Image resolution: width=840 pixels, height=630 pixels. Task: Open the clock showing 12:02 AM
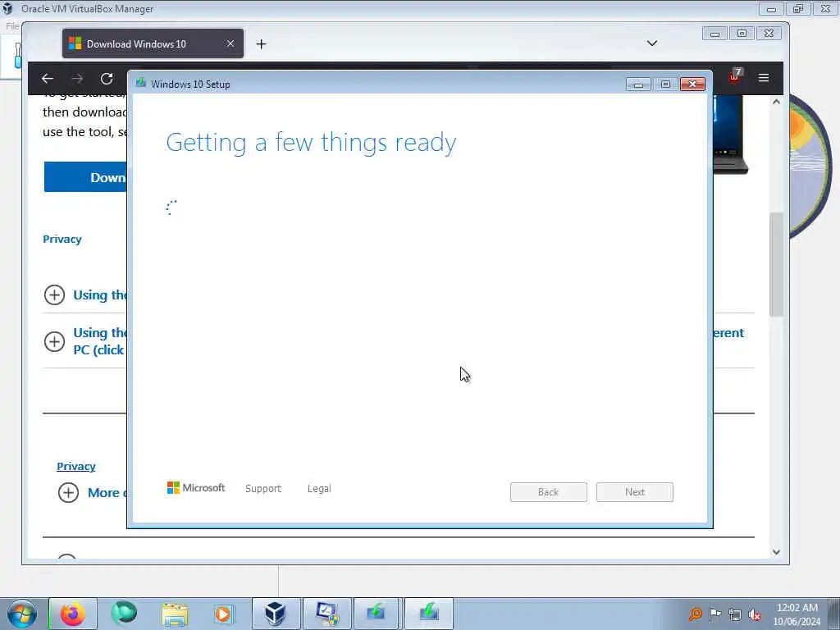(x=797, y=614)
